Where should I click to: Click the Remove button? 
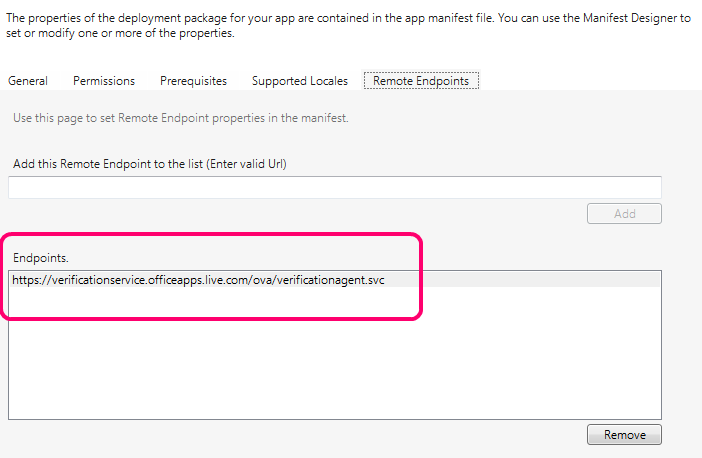(x=625, y=435)
